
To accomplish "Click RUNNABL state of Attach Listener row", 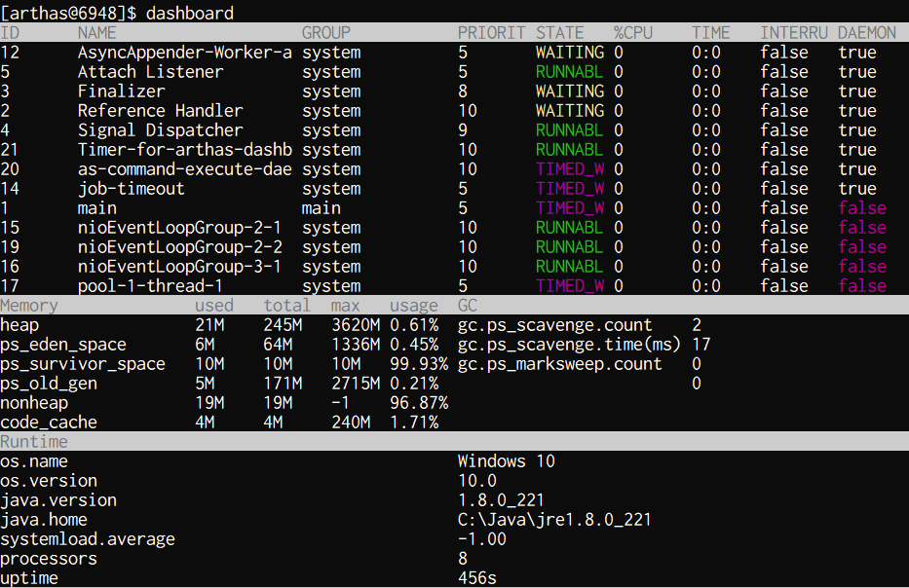I will pos(569,72).
